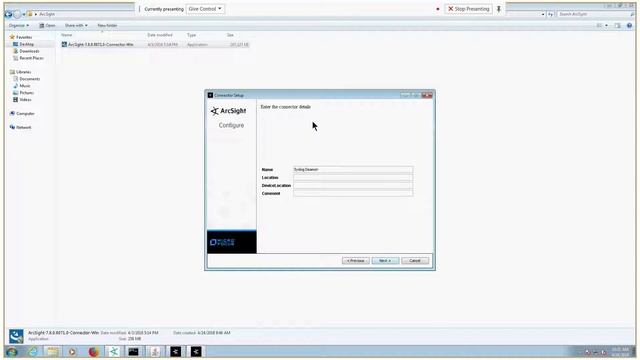Focus the DeviceLocation text field
The image size is (640, 360).
(353, 185)
